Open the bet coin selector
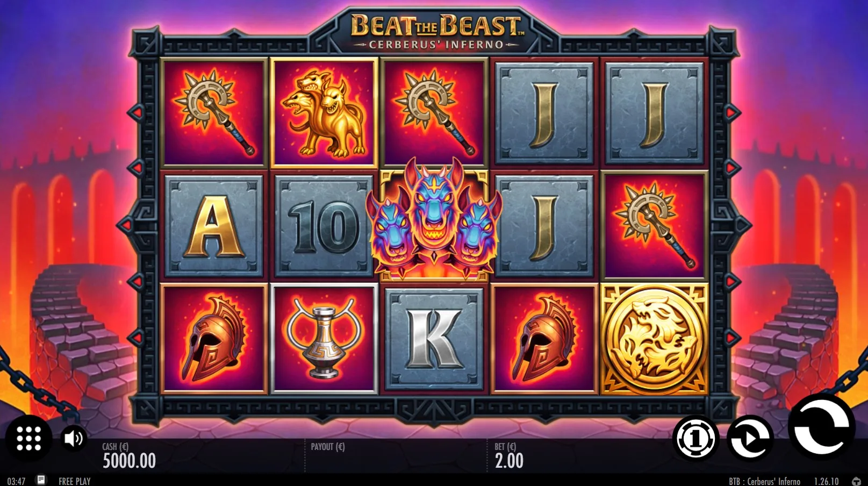The image size is (868, 486). (695, 439)
